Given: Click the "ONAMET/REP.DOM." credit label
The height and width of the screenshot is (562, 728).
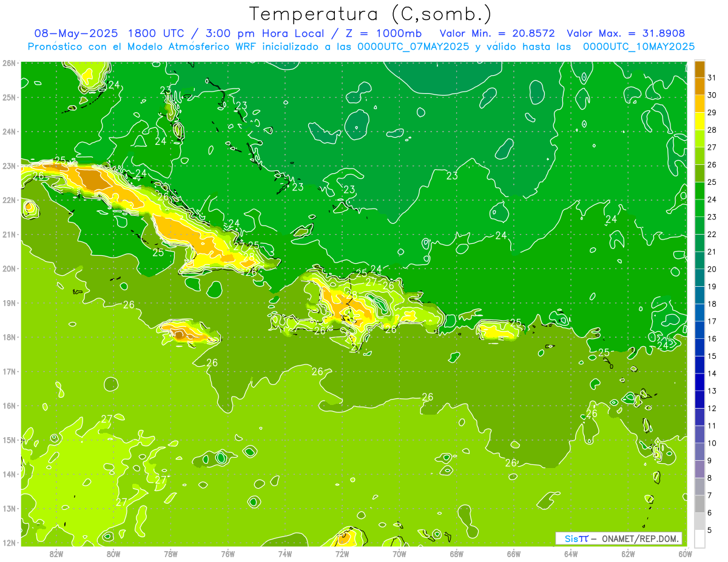Looking at the screenshot, I should [x=641, y=539].
